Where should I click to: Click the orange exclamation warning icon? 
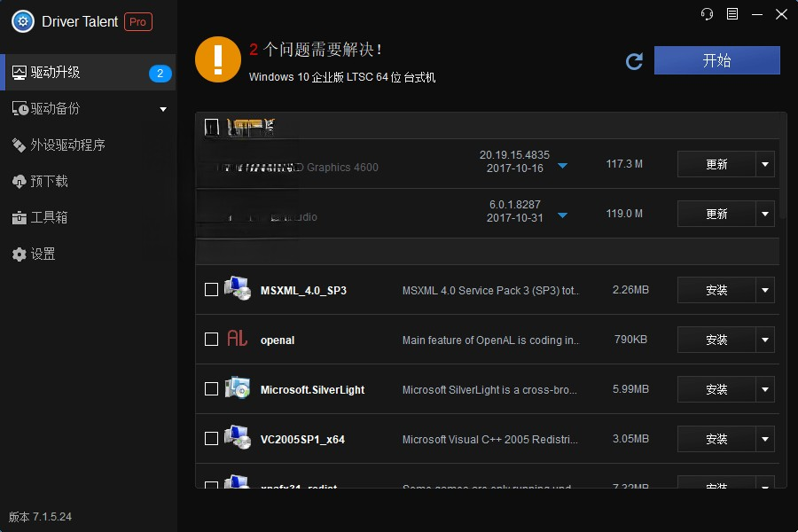pyautogui.click(x=218, y=59)
